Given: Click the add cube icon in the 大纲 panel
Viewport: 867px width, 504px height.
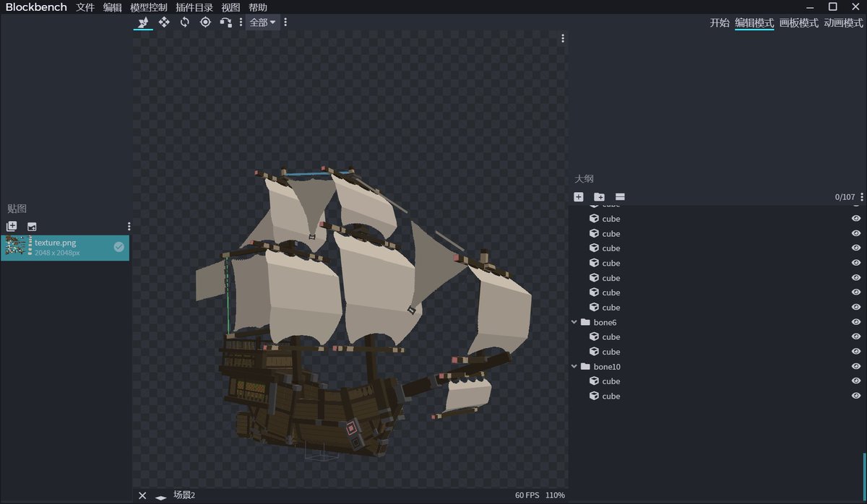Looking at the screenshot, I should click(x=578, y=196).
